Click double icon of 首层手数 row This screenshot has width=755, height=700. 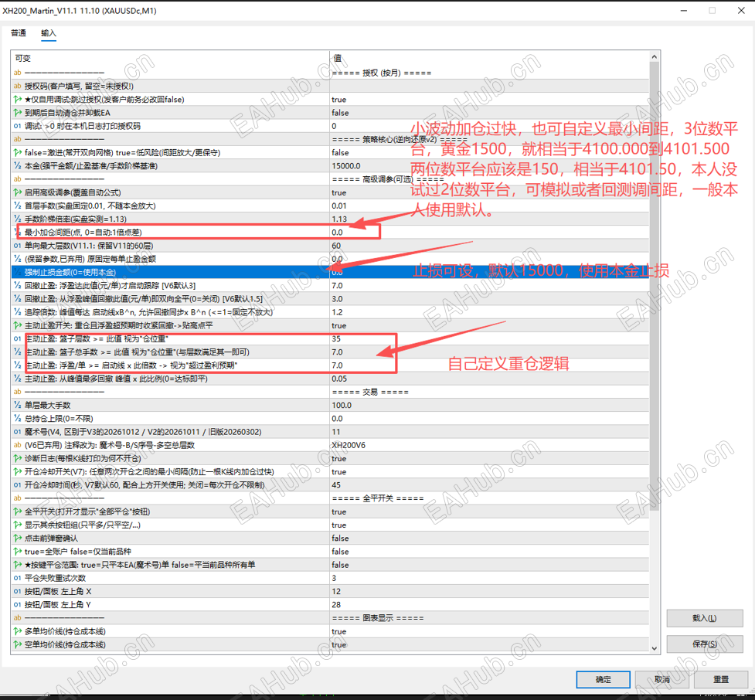pyautogui.click(x=17, y=206)
